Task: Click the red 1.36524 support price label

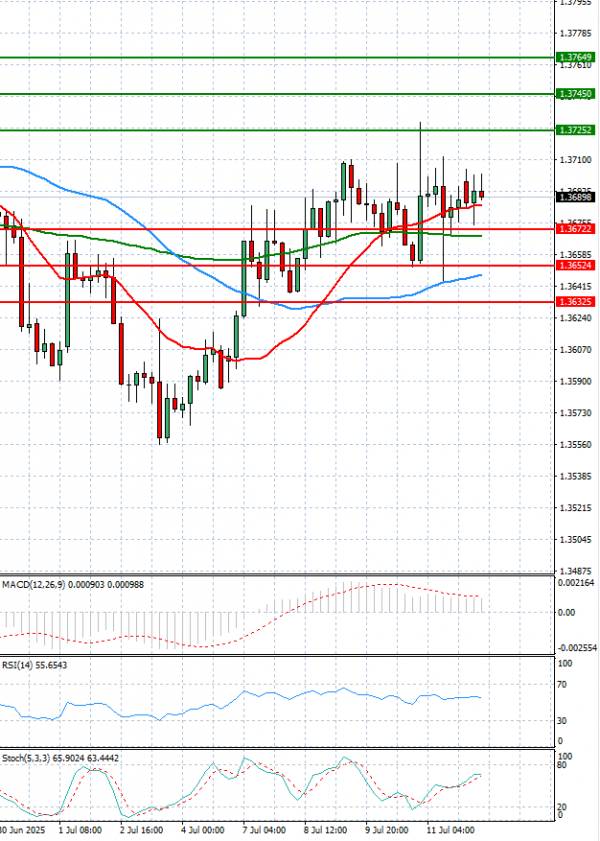Action: pyautogui.click(x=575, y=265)
